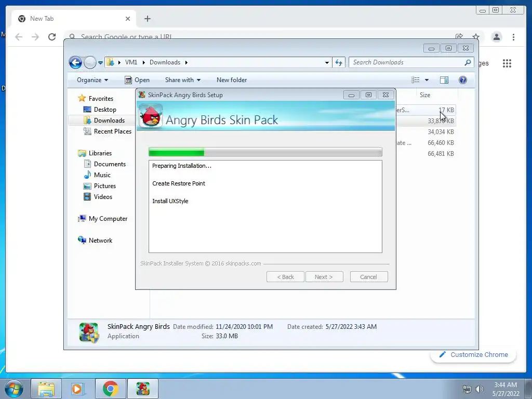
Task: Click the installer progress bar
Action: pos(265,152)
